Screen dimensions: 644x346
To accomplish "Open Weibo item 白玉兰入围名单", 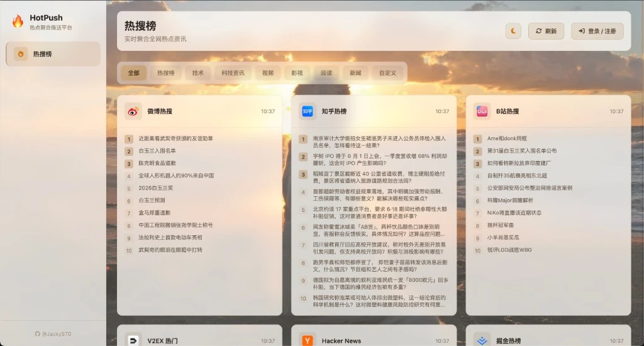I will 157,151.
